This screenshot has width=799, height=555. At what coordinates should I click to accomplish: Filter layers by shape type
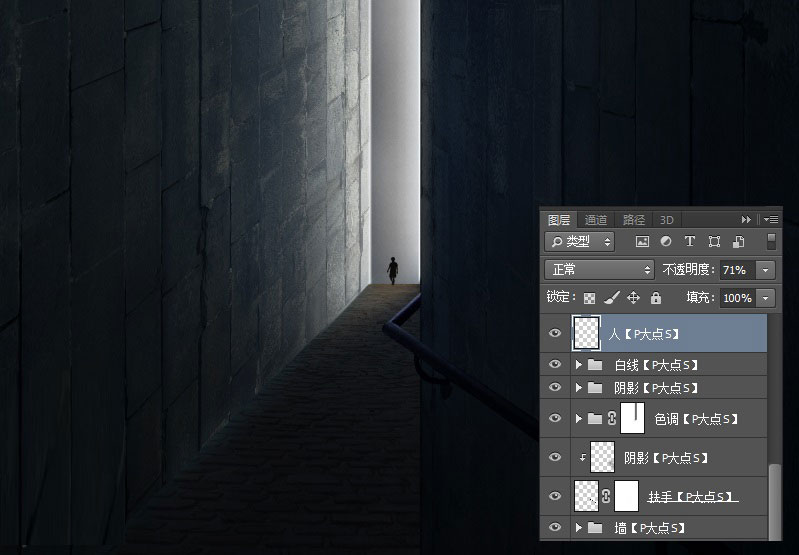point(714,242)
